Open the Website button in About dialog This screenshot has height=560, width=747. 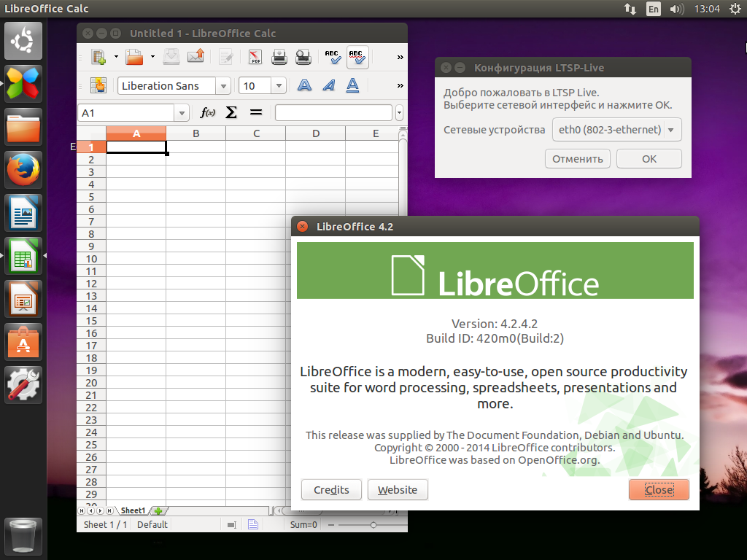[398, 490]
